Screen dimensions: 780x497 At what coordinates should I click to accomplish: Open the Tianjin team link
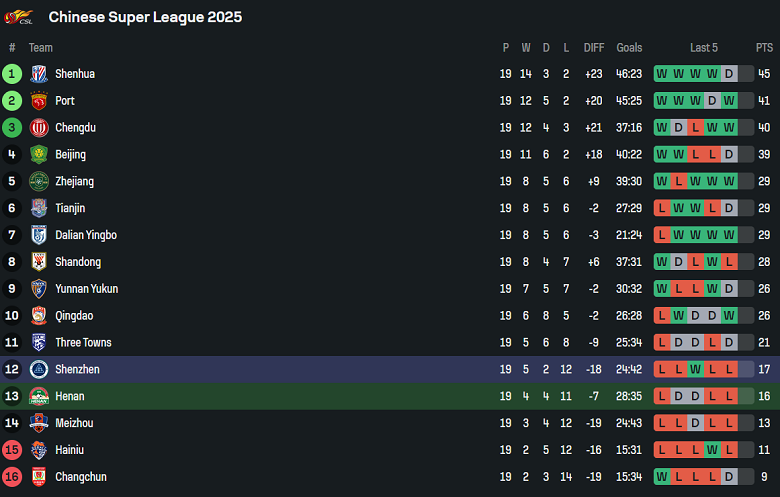pyautogui.click(x=70, y=208)
